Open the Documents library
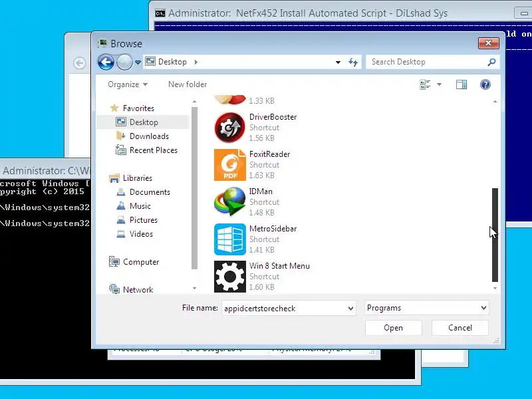The width and height of the screenshot is (532, 399). [x=150, y=192]
